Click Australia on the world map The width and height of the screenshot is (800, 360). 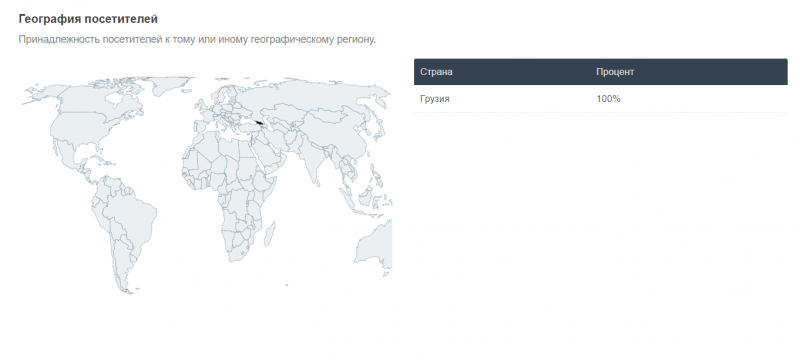[x=377, y=246]
